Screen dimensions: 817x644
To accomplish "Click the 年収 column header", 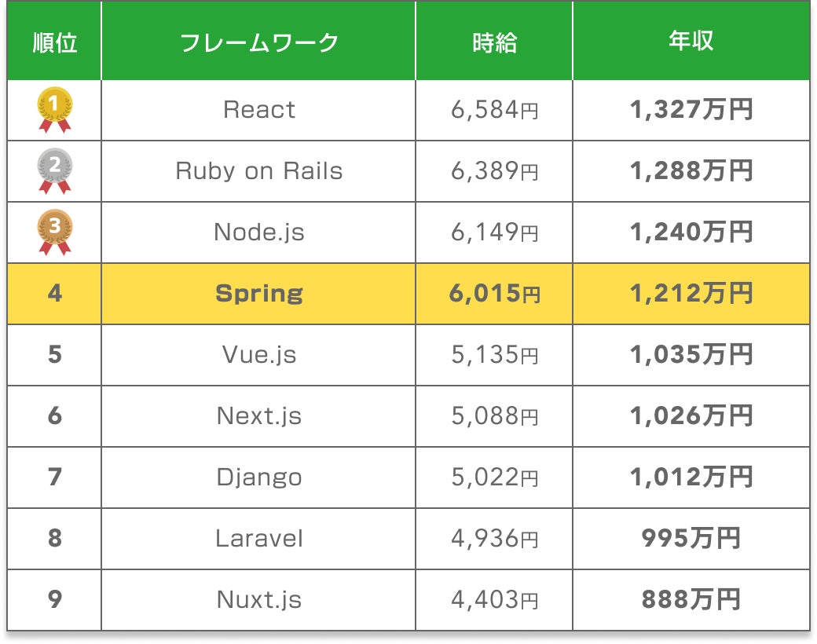I will pyautogui.click(x=691, y=42).
